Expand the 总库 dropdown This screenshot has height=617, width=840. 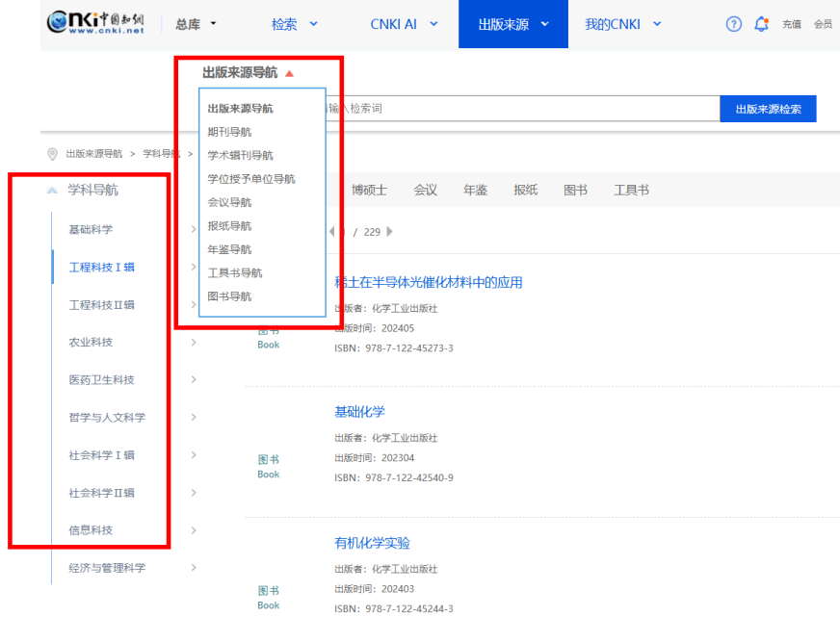click(x=196, y=24)
